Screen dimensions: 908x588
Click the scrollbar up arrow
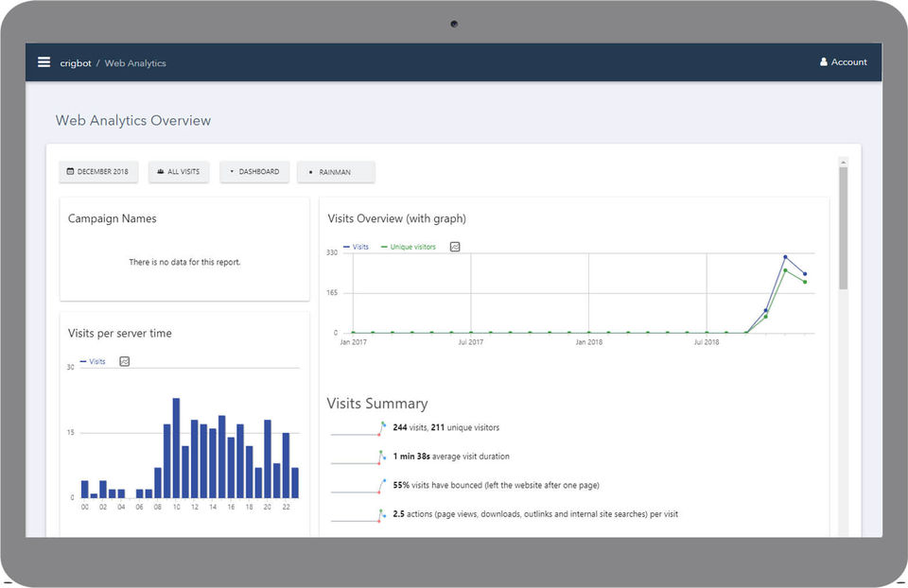click(843, 162)
